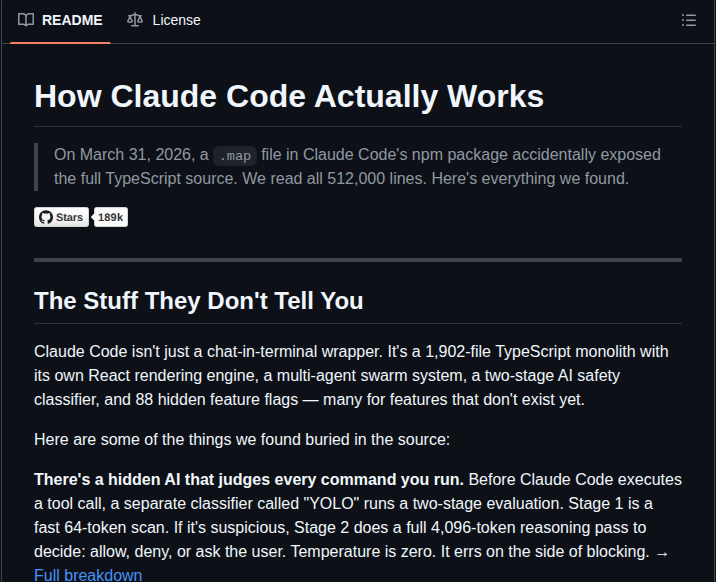The width and height of the screenshot is (716, 582).
Task: Follow the Full breakdown link
Action: tap(88, 575)
